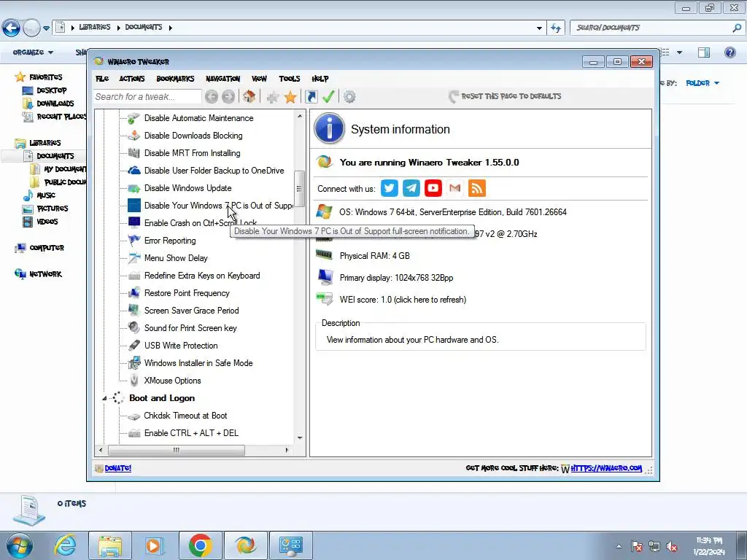Open the Explorer view options dropdown arrow
Screen dimensions: 747x560
click(679, 52)
